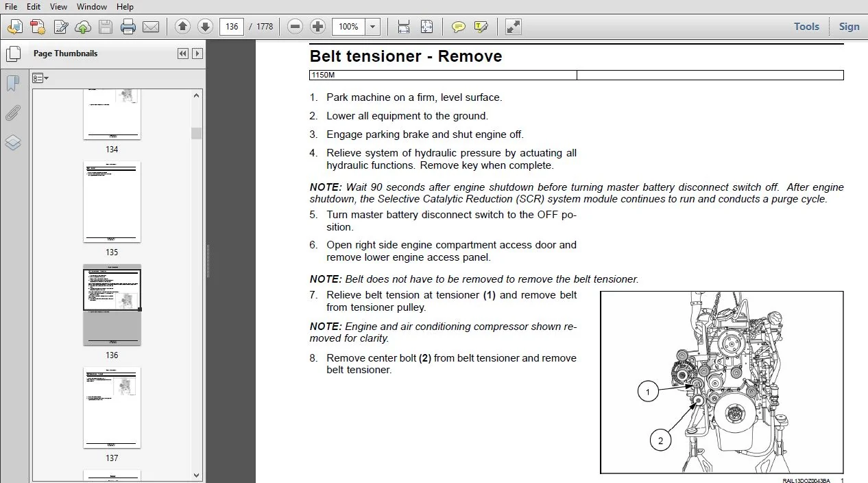Open the File menu
The height and width of the screenshot is (483, 868).
click(11, 6)
